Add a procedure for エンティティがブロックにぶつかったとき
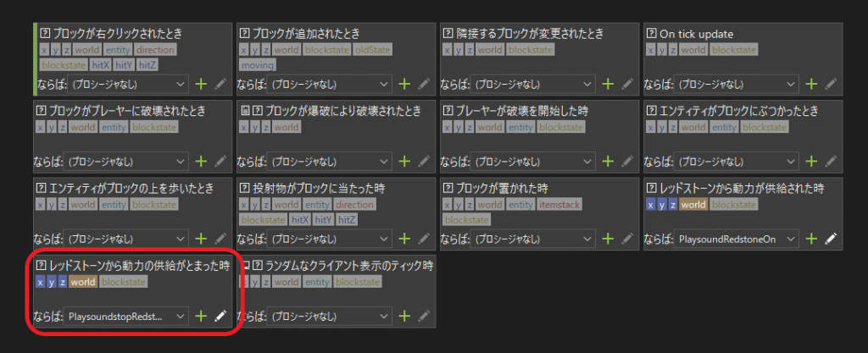Screen dimensions: 868x353 coord(811,161)
